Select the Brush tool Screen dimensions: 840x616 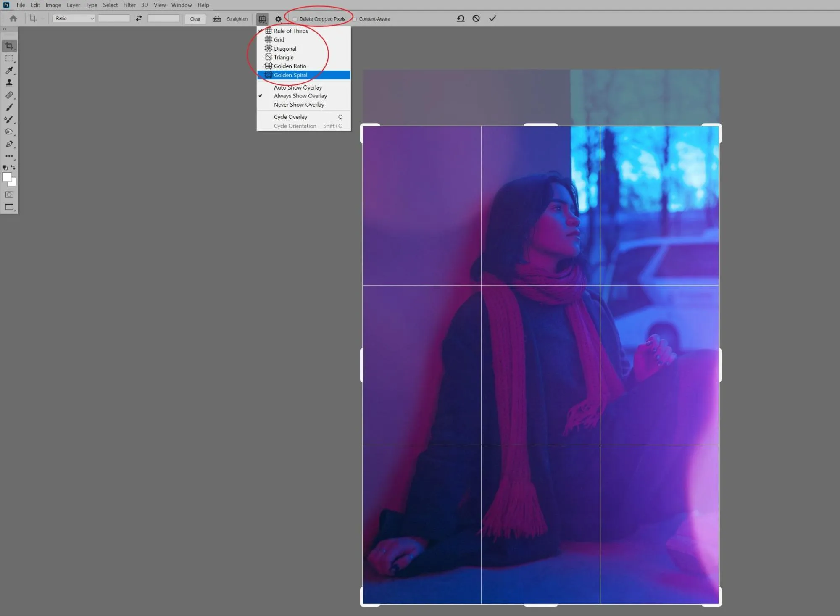click(9, 107)
